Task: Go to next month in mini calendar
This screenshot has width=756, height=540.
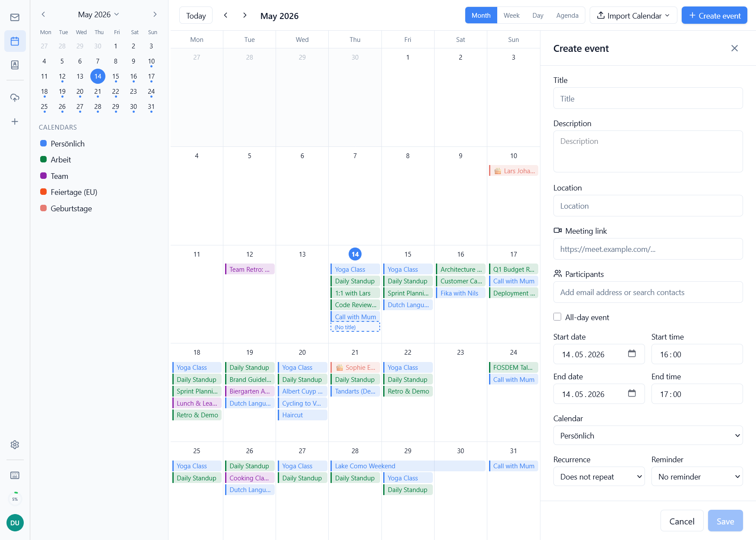Action: 155,14
